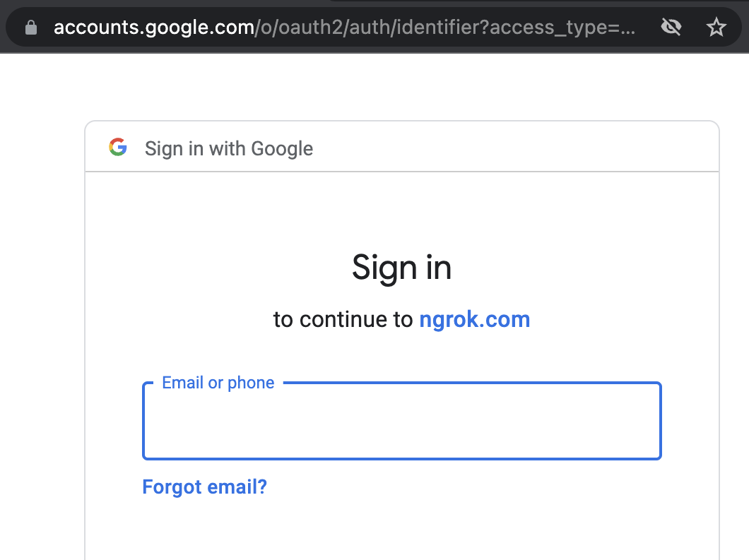Click the Sign in with Google header text
The width and height of the screenshot is (749, 560).
click(x=229, y=148)
